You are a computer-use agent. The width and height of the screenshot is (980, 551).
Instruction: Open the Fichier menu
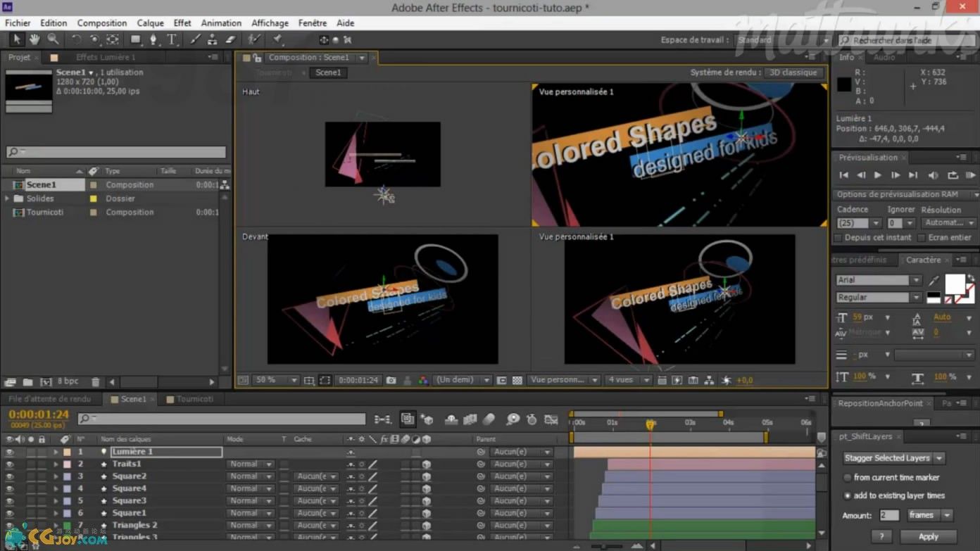[18, 23]
